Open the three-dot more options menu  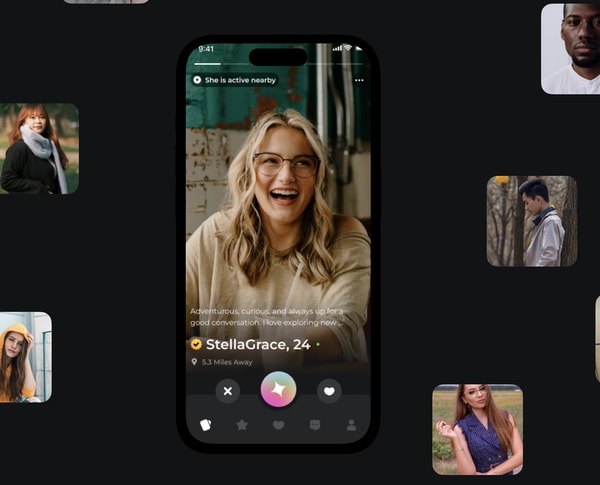[359, 80]
